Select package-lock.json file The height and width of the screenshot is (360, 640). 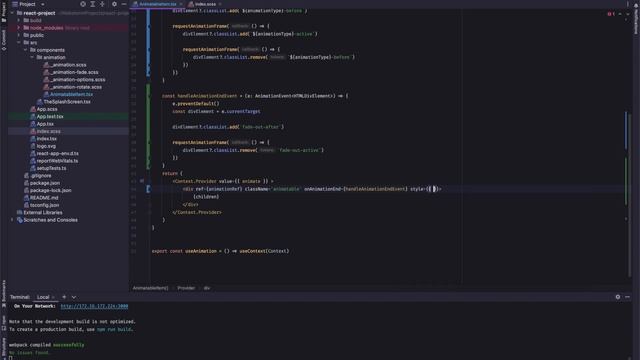pyautogui.click(x=50, y=190)
